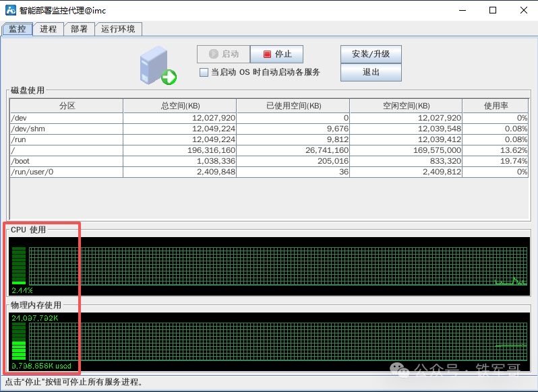Select the /boot partition row
This screenshot has height=392, width=538.
click(66, 161)
